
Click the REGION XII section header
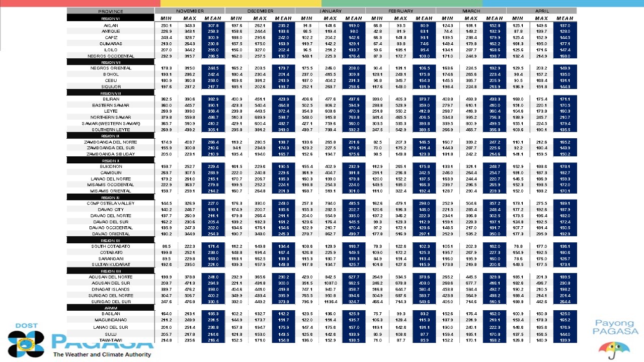pos(111,240)
